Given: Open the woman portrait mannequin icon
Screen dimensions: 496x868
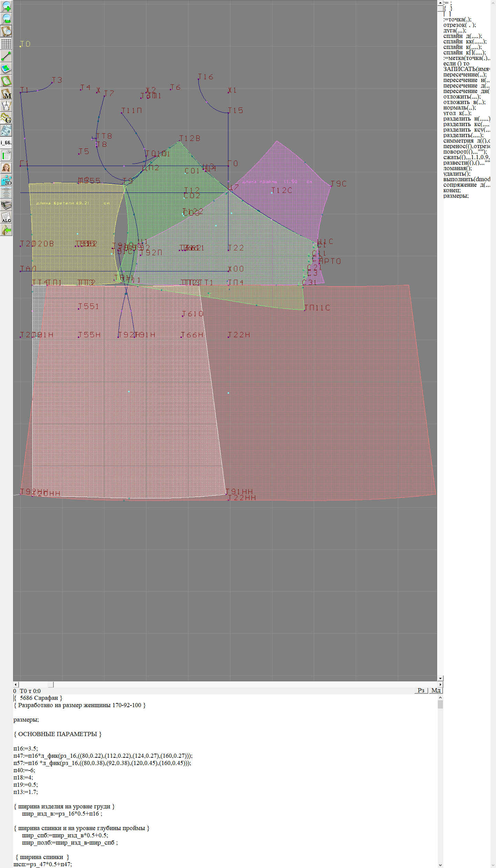Looking at the screenshot, I should click(6, 168).
